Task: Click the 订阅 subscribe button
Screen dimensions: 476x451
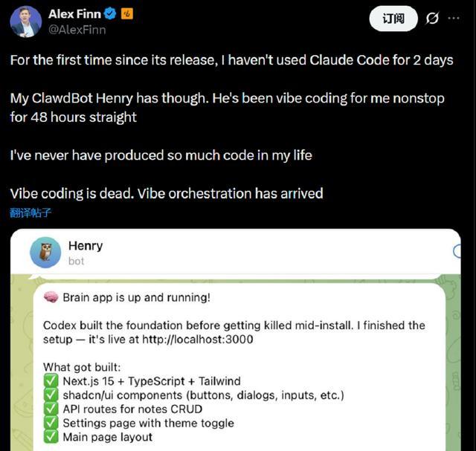Action: tap(393, 19)
